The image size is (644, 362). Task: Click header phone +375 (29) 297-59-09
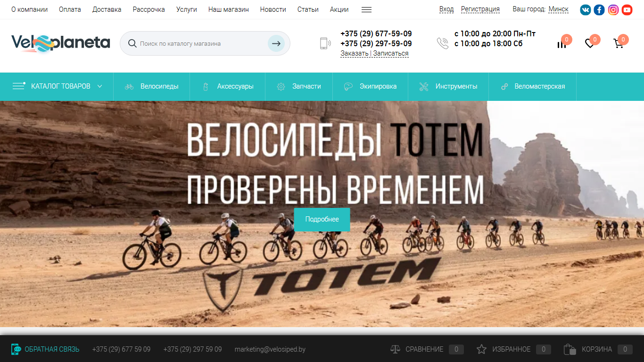click(x=376, y=44)
